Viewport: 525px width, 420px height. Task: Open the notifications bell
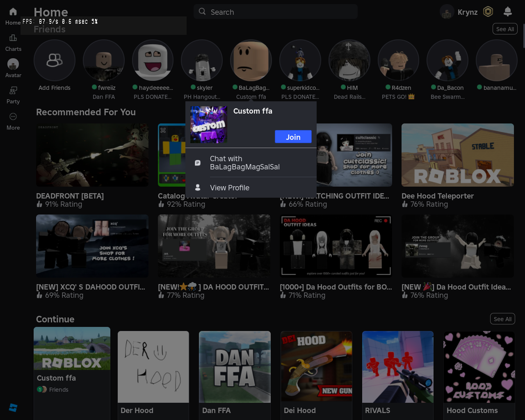click(508, 12)
